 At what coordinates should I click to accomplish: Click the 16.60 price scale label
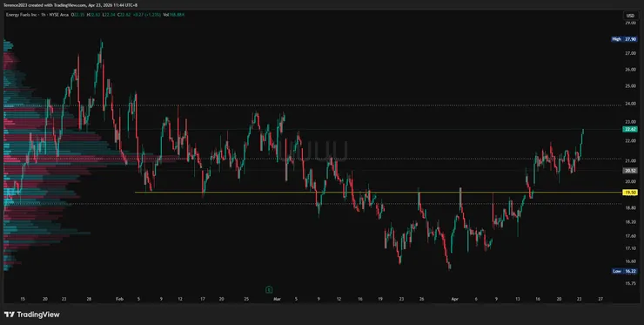630,261
